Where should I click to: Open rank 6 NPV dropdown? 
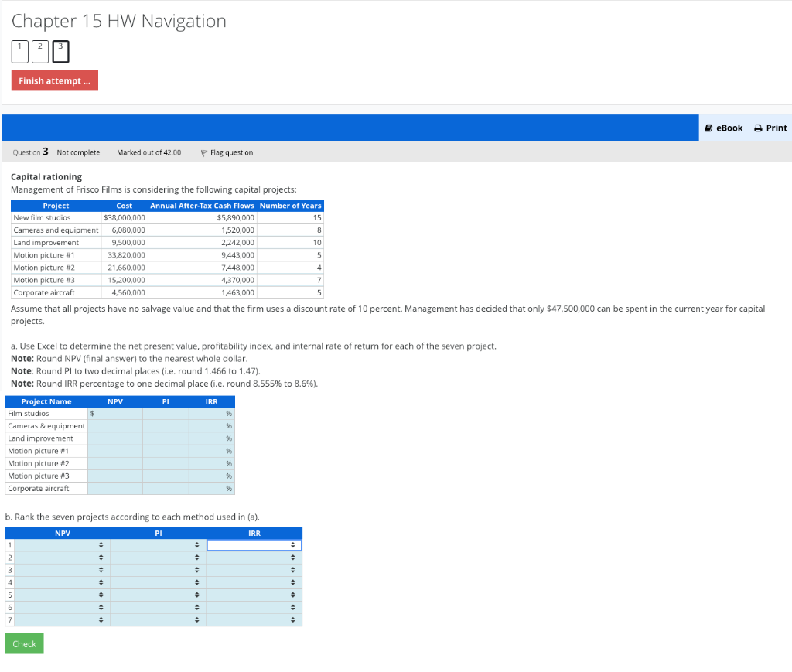coord(62,607)
